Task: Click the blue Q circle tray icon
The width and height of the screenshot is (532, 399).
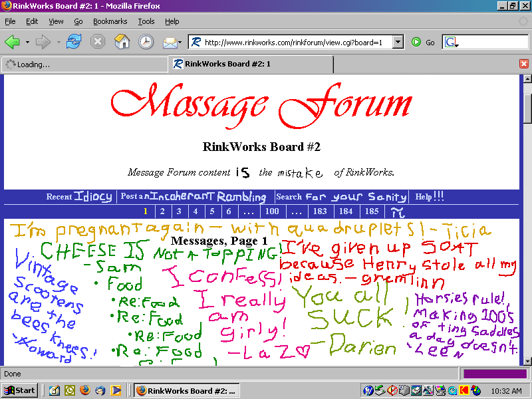Action: click(452, 391)
